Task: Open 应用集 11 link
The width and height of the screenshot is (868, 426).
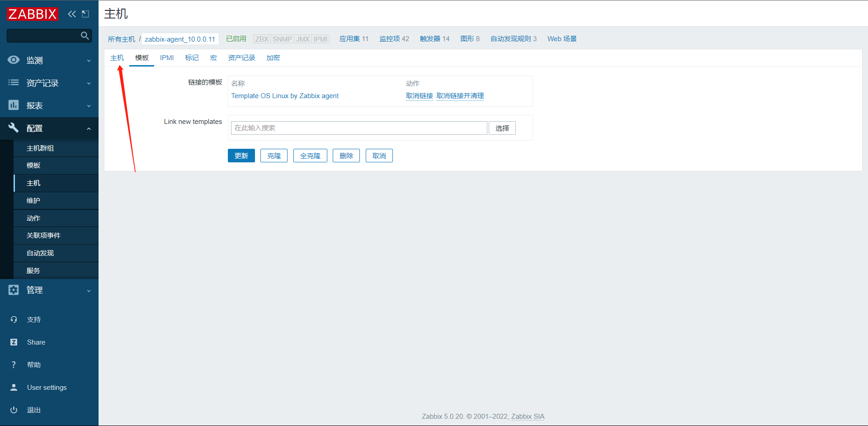Action: point(354,39)
